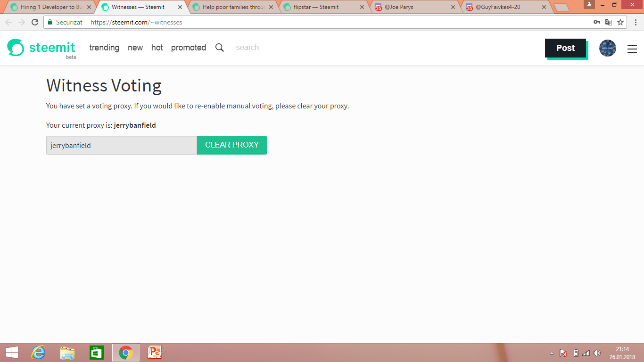This screenshot has width=644, height=362.
Task: Open File Explorer from taskbar
Action: 67,353
